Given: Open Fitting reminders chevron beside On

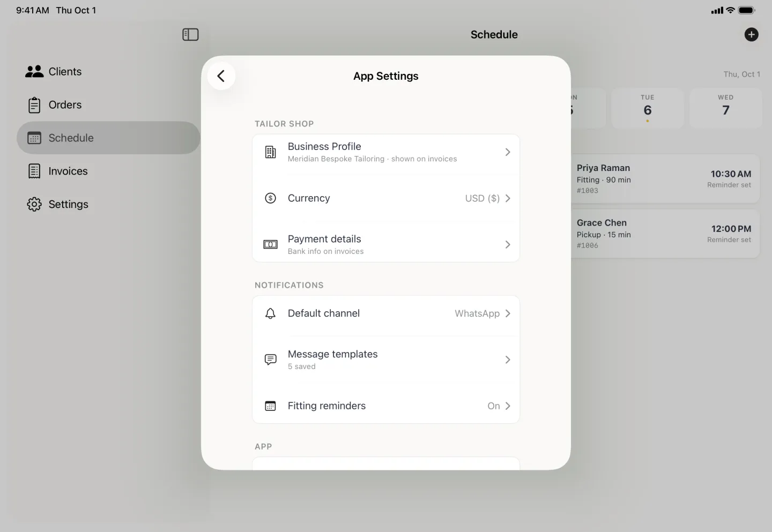Looking at the screenshot, I should (x=508, y=406).
